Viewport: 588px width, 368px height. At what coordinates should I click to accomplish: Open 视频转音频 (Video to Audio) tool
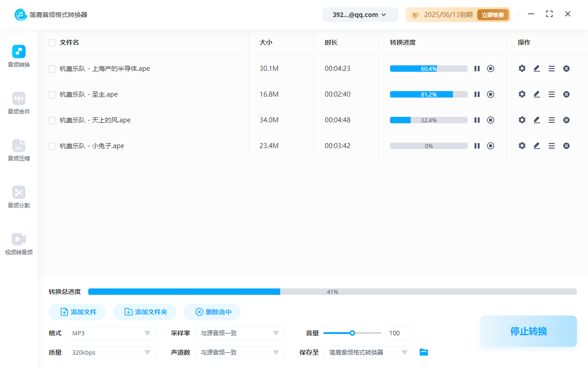pyautogui.click(x=18, y=244)
